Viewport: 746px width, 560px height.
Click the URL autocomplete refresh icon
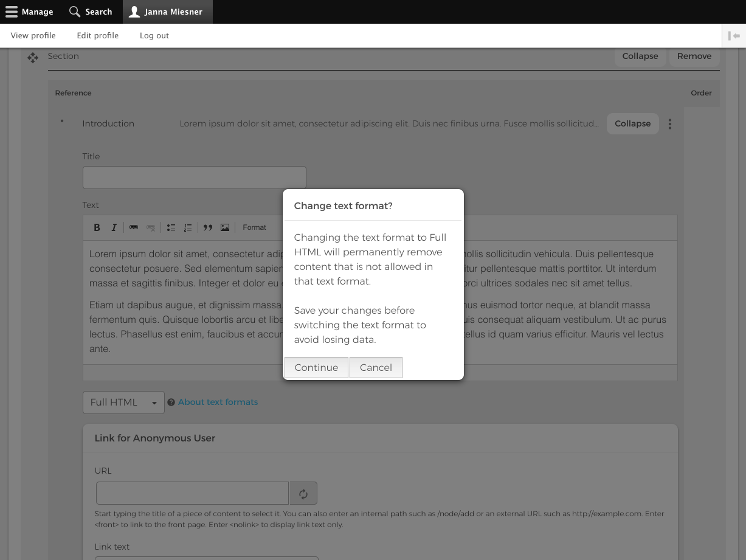click(x=303, y=494)
